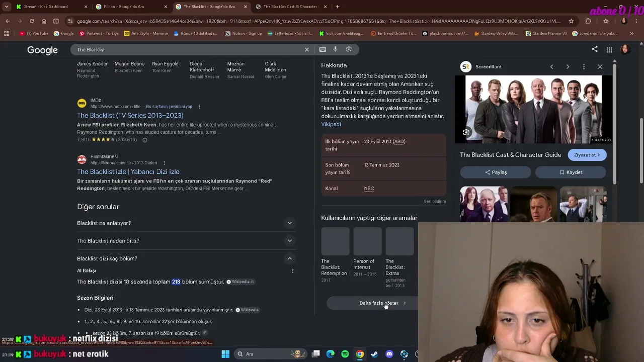The height and width of the screenshot is (362, 644).
Task: Open the Google account avatar menu
Action: 625,49
